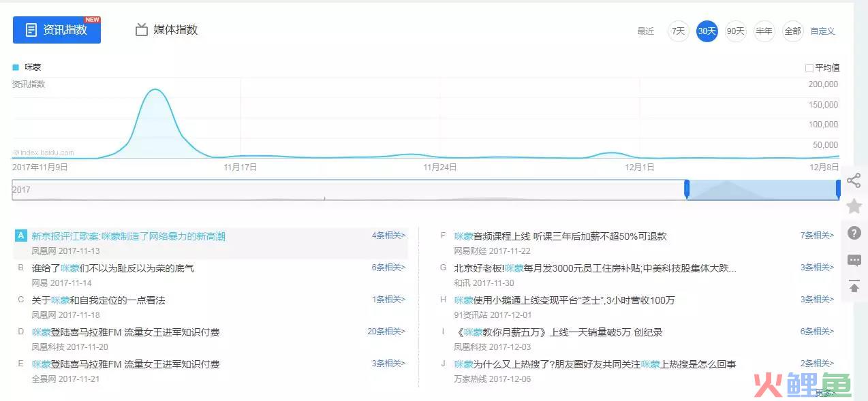Open article 咪蒙音频课程上线
Viewport: 868px width, 401px height.
coord(561,236)
